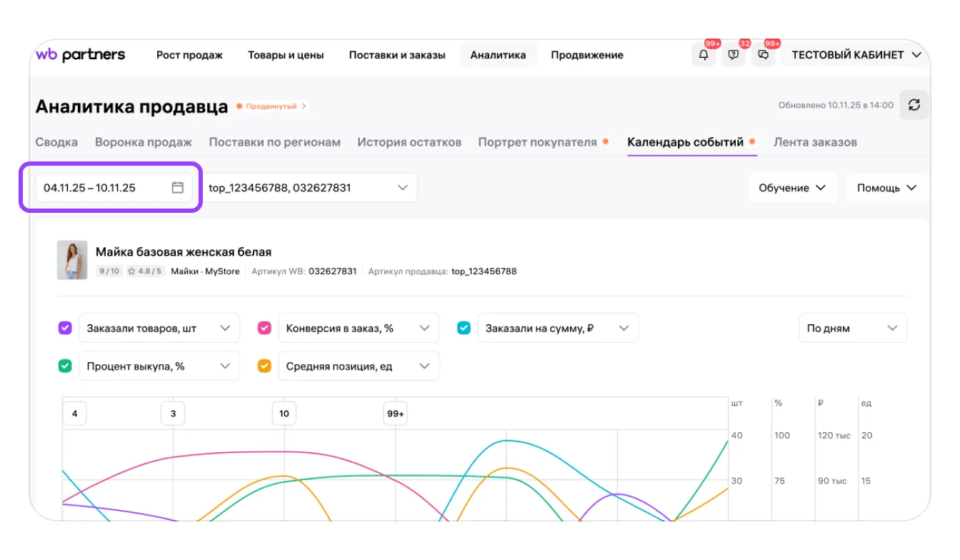Open the chat messages icon
This screenshot has height=560, width=960.
point(763,55)
